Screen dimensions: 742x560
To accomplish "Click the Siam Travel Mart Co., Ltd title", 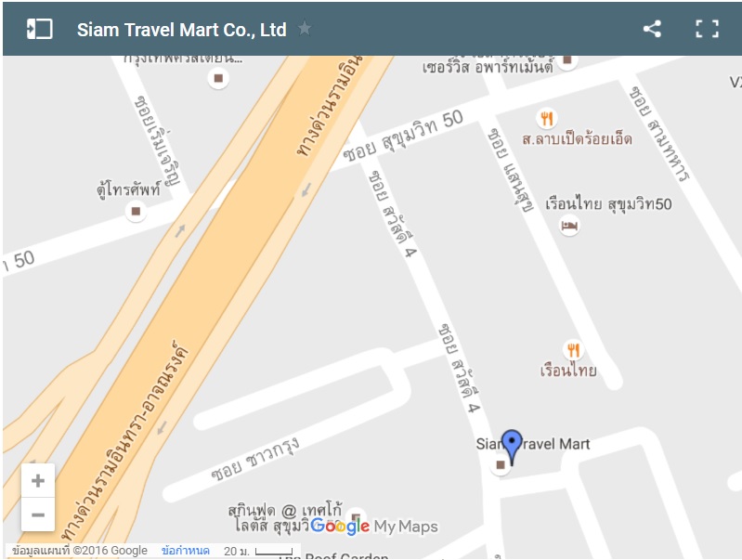I will [182, 30].
